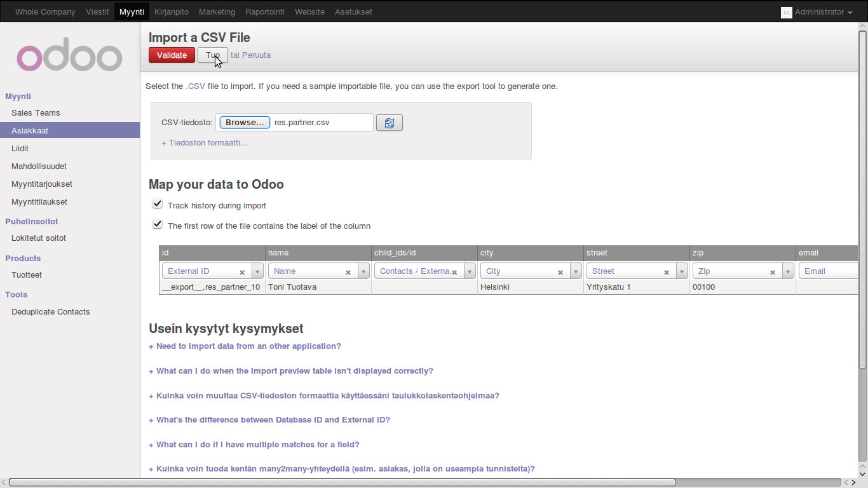Open Contacts / External ID dropdown arrow
The height and width of the screenshot is (488, 868).
[x=470, y=271]
